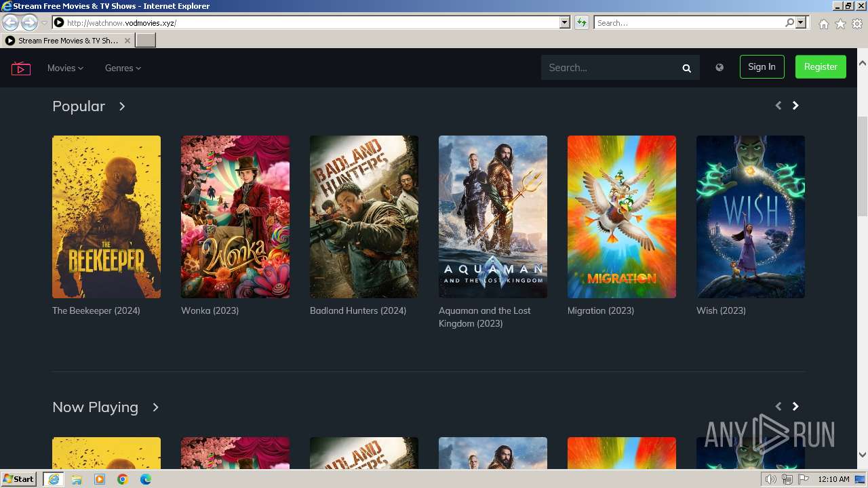Click the scrollbar up arrow
This screenshot has width=868, height=488.
[x=863, y=63]
